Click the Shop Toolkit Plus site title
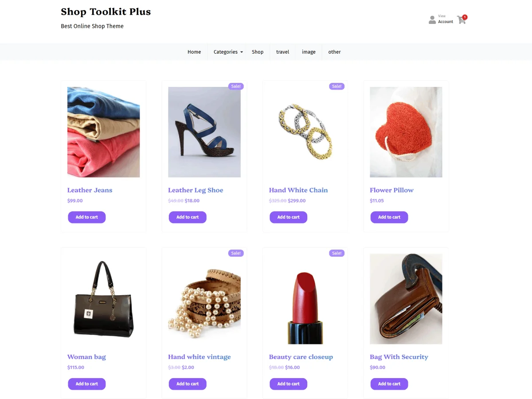 pos(106,12)
